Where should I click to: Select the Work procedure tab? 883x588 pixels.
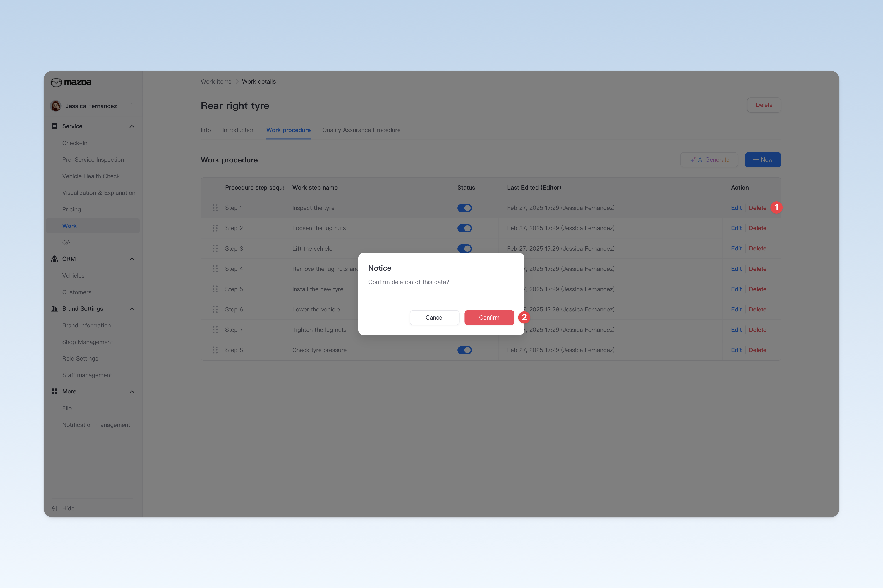(288, 130)
